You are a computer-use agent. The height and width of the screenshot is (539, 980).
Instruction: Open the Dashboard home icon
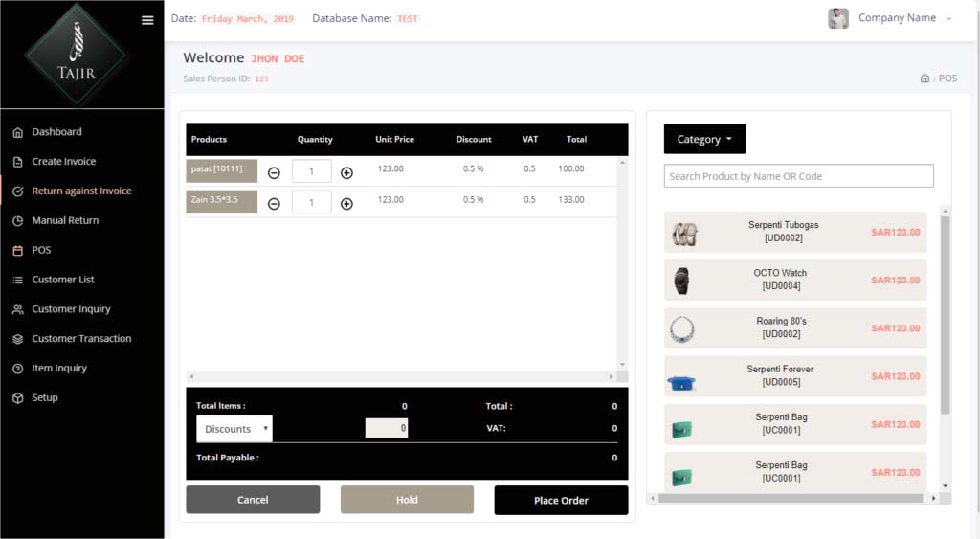[x=17, y=132]
